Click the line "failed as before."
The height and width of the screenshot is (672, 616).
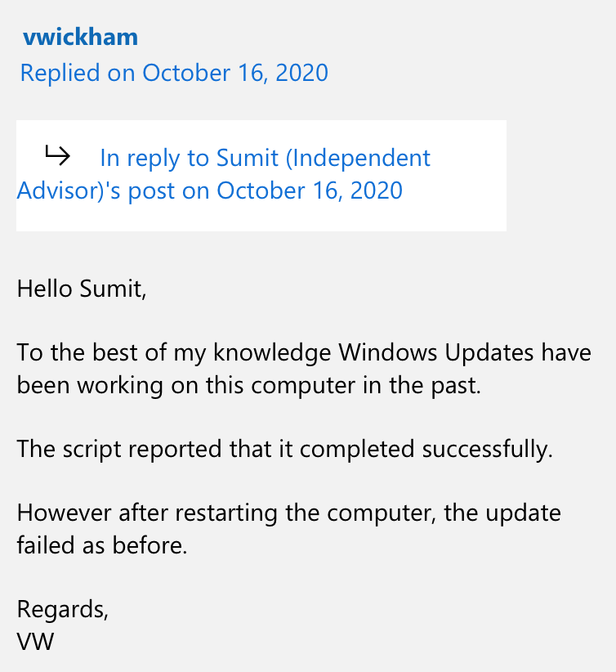point(102,545)
